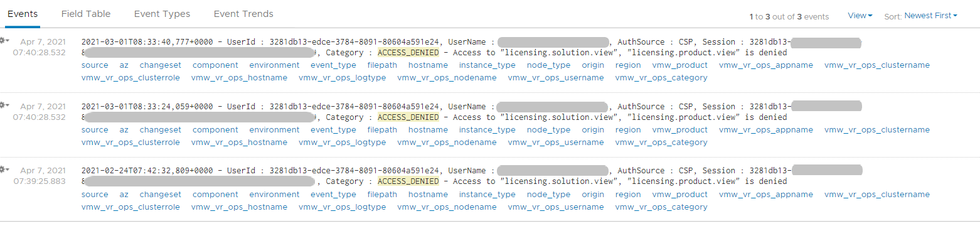Click log text '2021-03-01T08:33:40,777+0000'
This screenshot has width=980, height=226.
(x=147, y=42)
